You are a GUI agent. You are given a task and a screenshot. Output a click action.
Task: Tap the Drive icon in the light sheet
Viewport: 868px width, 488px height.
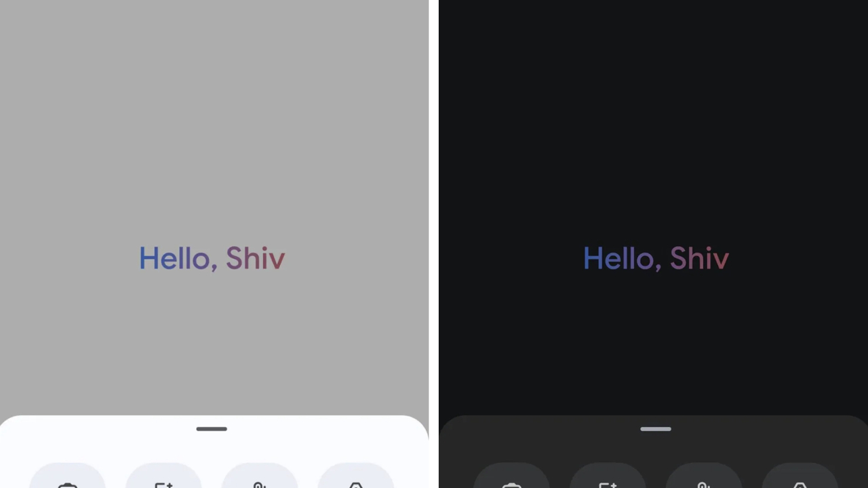[x=356, y=484]
